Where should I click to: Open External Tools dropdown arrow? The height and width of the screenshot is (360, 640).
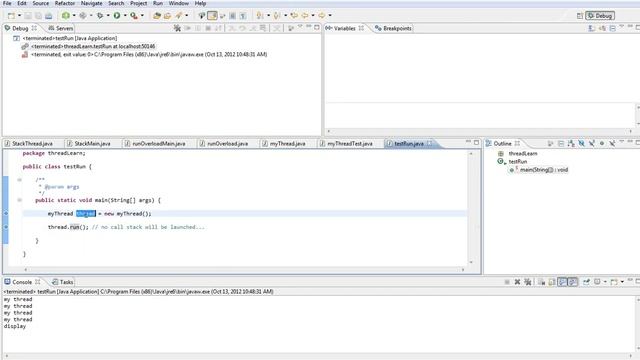tap(142, 16)
